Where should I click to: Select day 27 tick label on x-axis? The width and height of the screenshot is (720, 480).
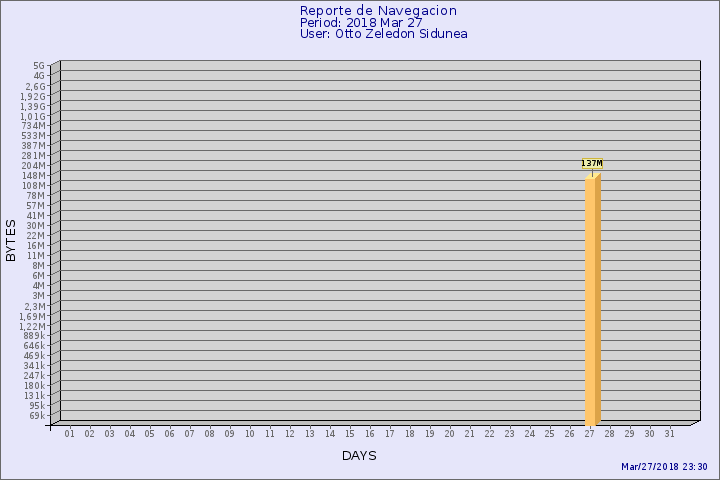click(x=590, y=434)
